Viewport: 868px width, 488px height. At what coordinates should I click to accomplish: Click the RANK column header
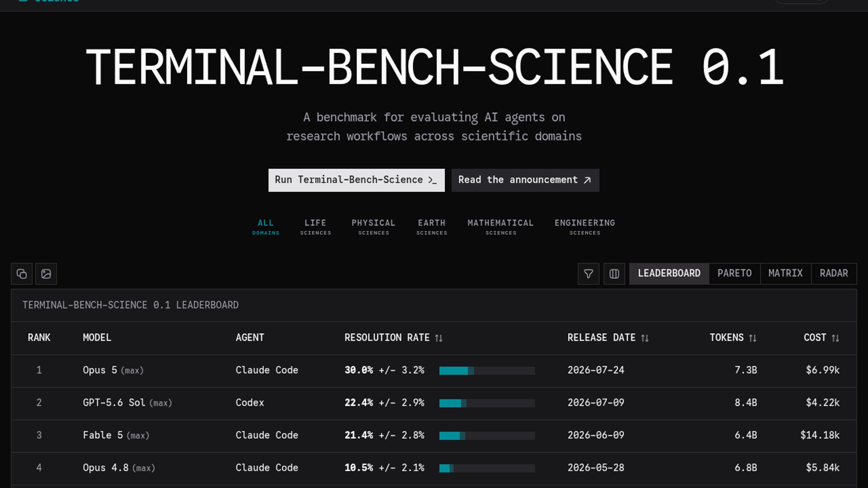click(x=39, y=338)
